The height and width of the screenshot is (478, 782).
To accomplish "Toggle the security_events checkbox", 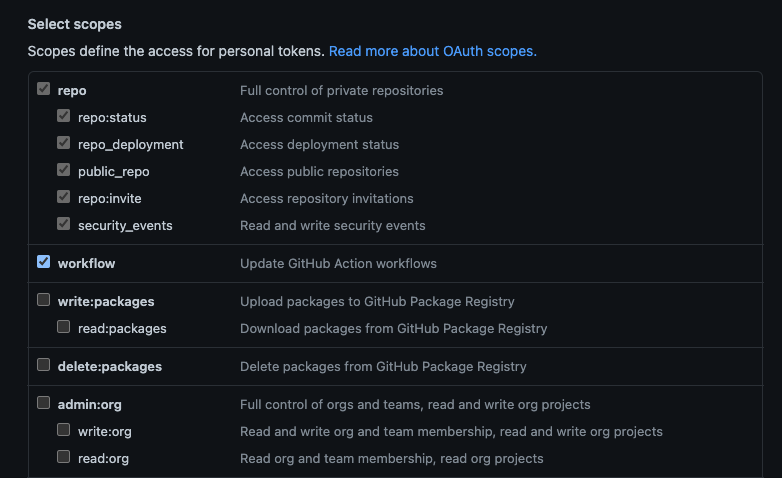I will tap(63, 224).
